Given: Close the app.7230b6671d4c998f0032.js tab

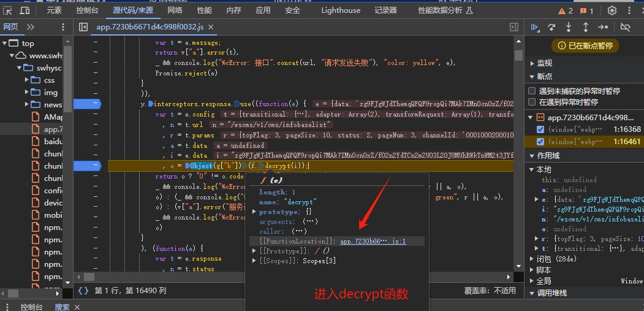Looking at the screenshot, I should (x=211, y=27).
